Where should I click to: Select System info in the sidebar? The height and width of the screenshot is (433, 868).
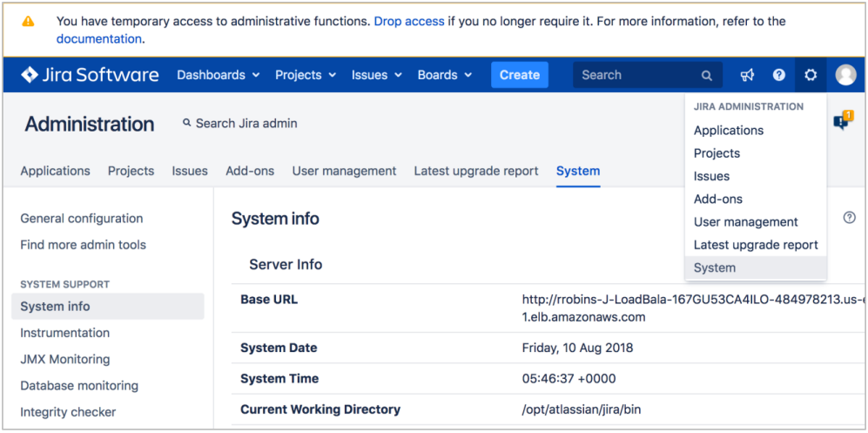tap(108, 306)
